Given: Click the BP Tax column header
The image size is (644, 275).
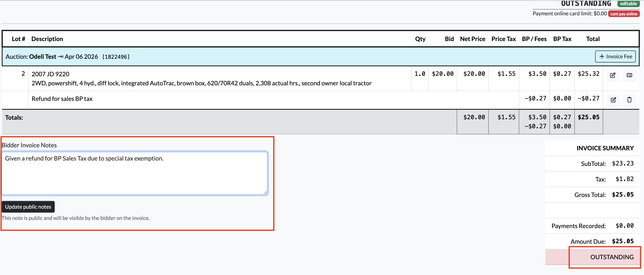Looking at the screenshot, I should pyautogui.click(x=562, y=39).
